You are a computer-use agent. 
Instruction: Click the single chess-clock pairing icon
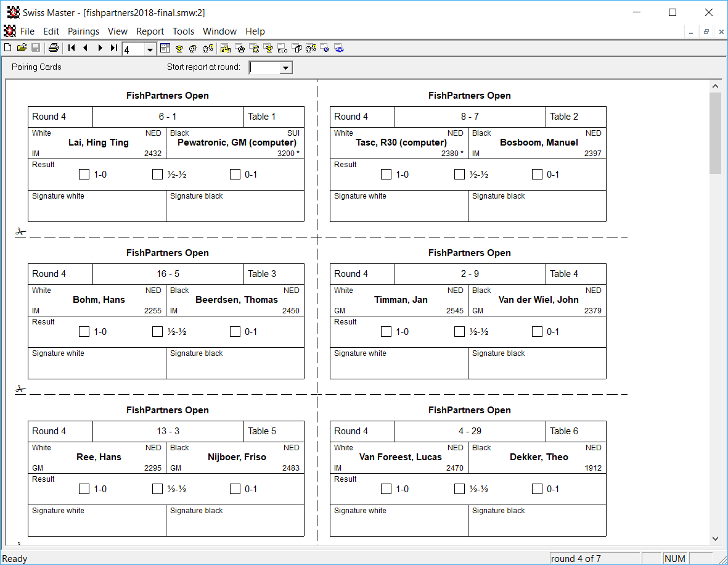(193, 48)
